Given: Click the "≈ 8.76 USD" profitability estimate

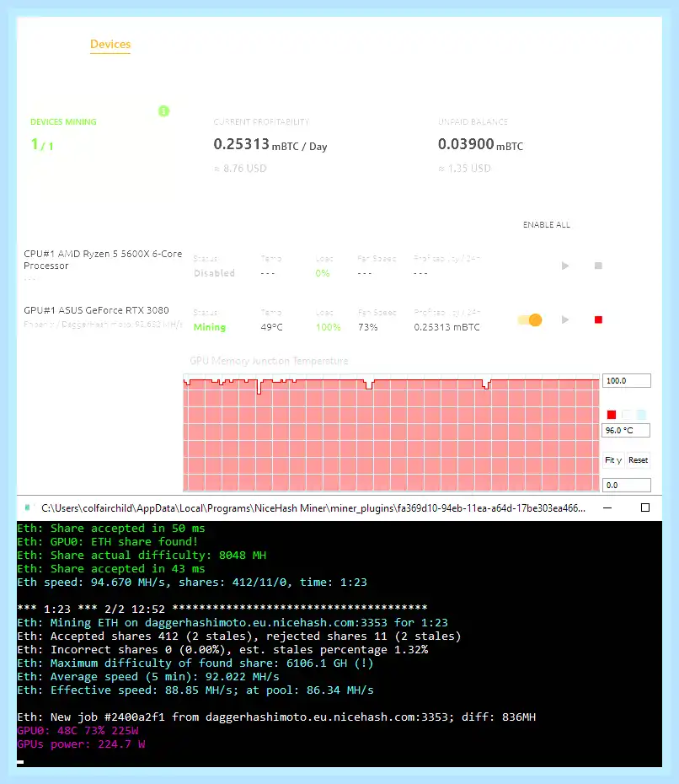Looking at the screenshot, I should coord(240,169).
